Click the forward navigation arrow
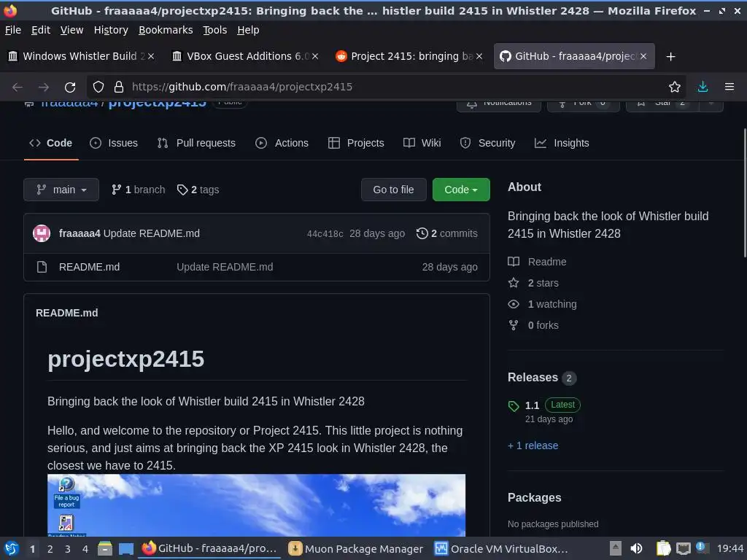 (x=43, y=87)
